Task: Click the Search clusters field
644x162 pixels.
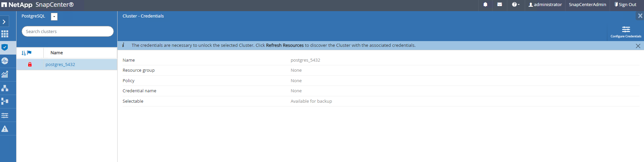Action: 67,31
